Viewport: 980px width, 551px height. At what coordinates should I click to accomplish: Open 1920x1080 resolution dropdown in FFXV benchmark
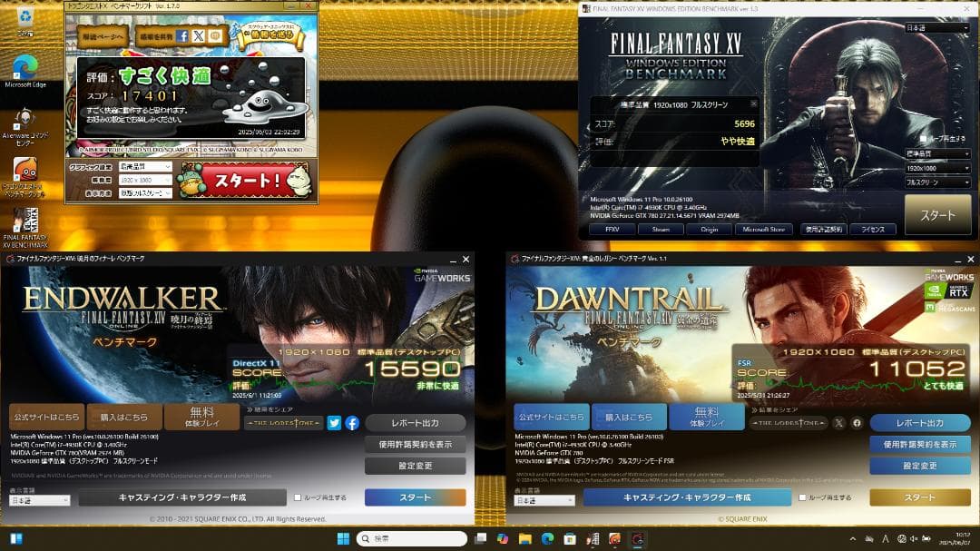click(x=937, y=168)
